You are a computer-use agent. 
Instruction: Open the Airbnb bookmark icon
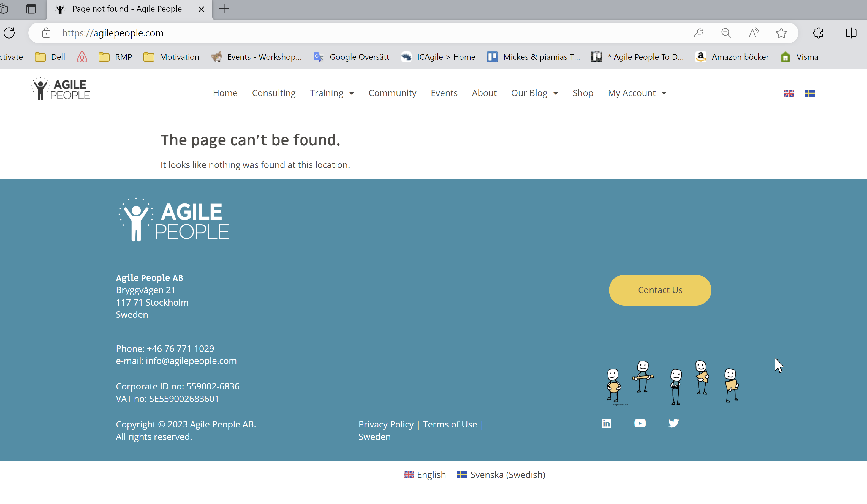82,57
